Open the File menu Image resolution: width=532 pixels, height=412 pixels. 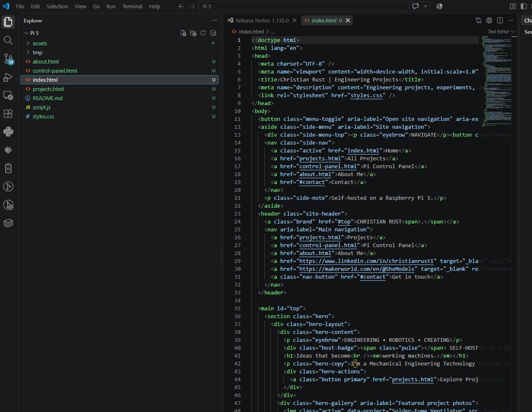[x=20, y=6]
